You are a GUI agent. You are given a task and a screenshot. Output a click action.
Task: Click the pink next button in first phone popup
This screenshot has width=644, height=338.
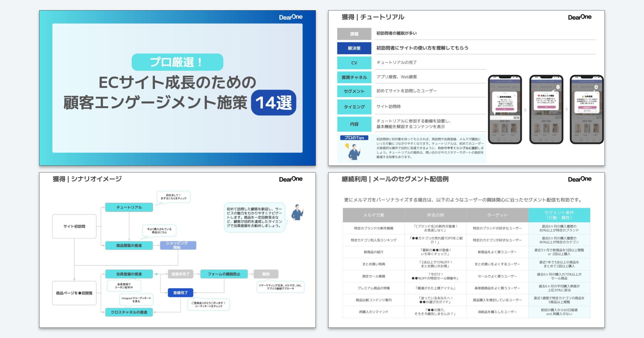[x=504, y=109]
